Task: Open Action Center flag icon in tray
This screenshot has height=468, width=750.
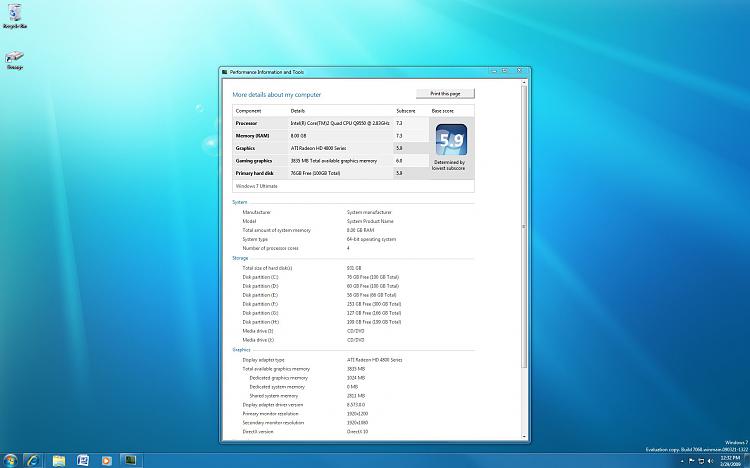Action: [692, 461]
